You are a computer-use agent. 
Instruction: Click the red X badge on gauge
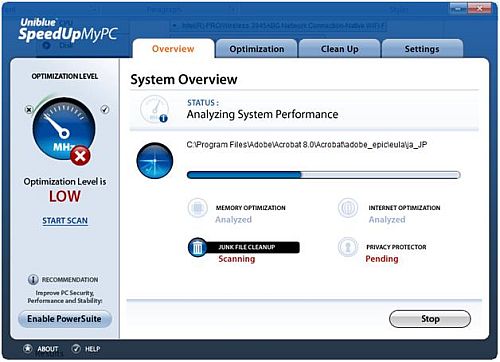click(x=80, y=155)
